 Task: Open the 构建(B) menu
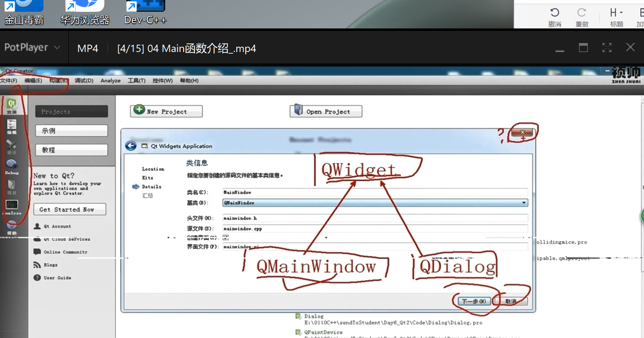tap(58, 80)
